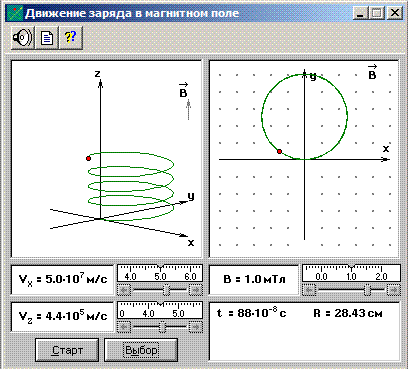Click the app icon in title bar
The height and width of the screenshot is (369, 408).
coord(14,13)
